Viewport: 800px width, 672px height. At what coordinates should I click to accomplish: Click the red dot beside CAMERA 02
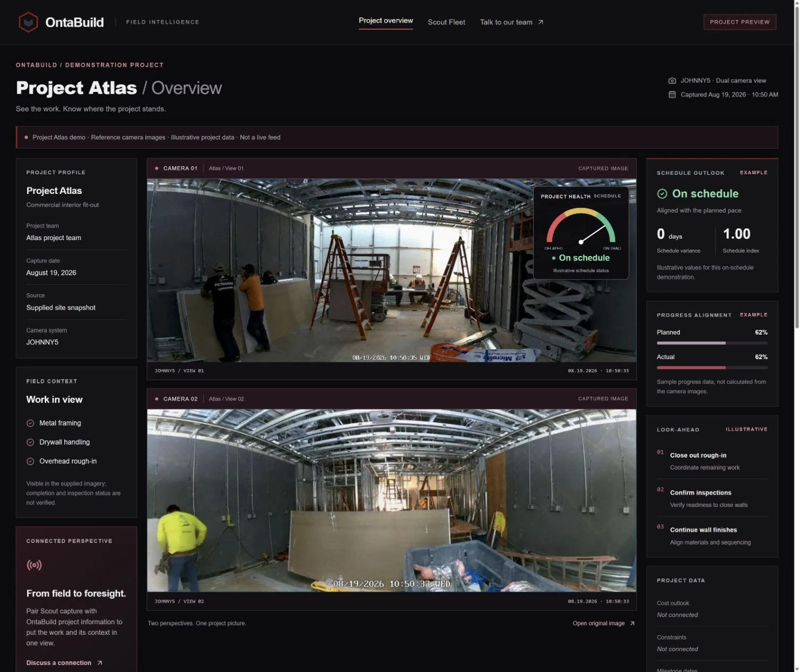pos(156,399)
